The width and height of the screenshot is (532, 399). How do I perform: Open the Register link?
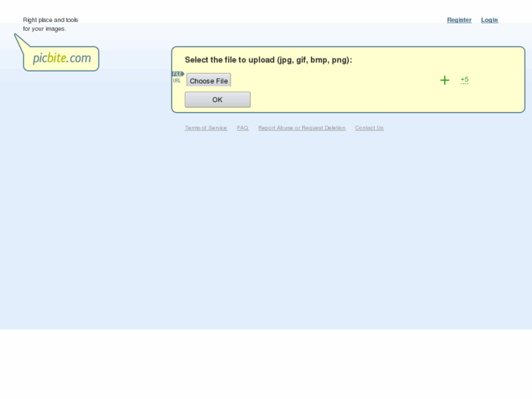point(459,20)
